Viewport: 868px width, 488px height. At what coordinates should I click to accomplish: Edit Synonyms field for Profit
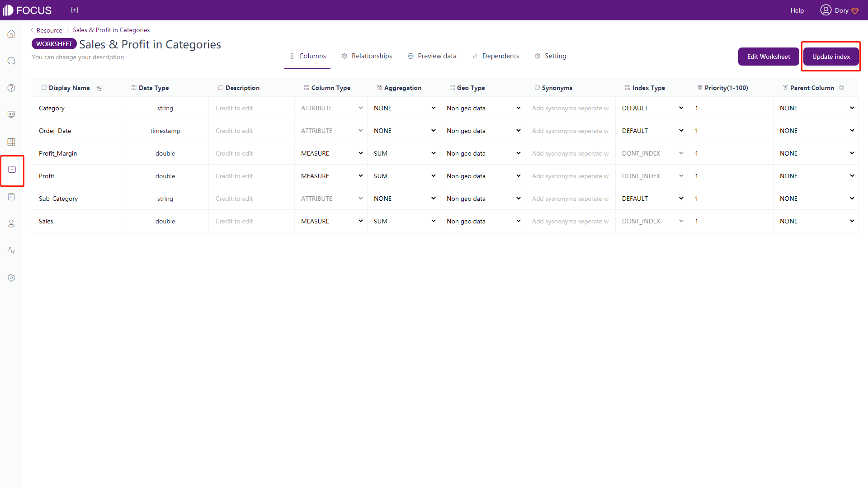pos(571,176)
